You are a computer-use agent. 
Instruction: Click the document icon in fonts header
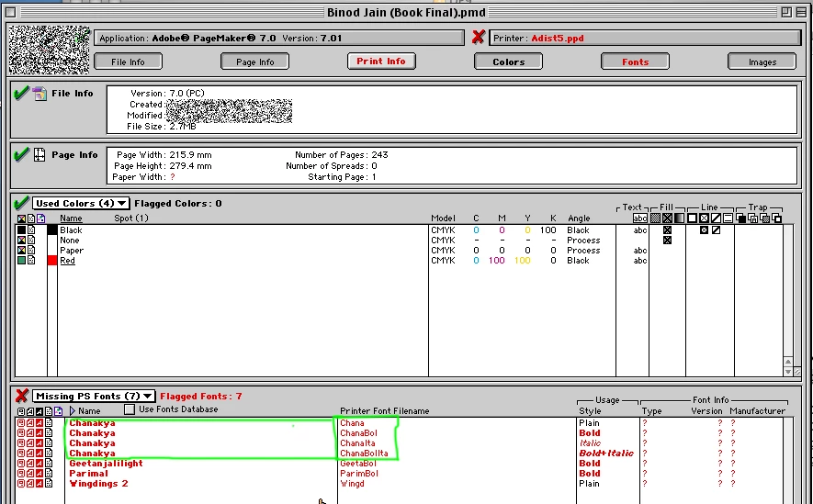pyautogui.click(x=49, y=411)
